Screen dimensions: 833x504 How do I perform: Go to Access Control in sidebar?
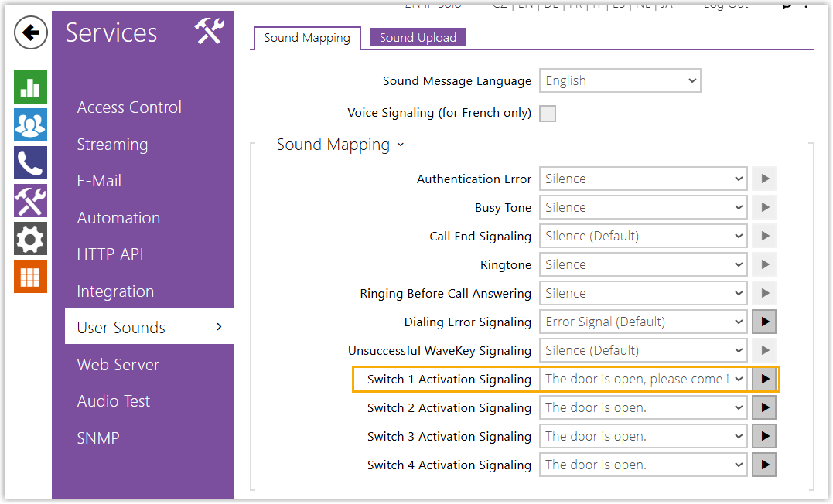click(x=129, y=107)
